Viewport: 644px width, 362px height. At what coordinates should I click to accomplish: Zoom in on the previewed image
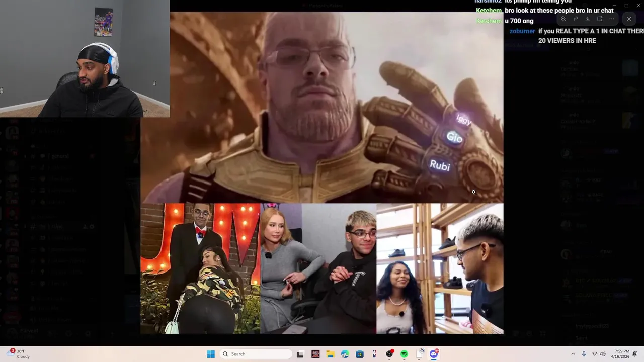tap(563, 19)
